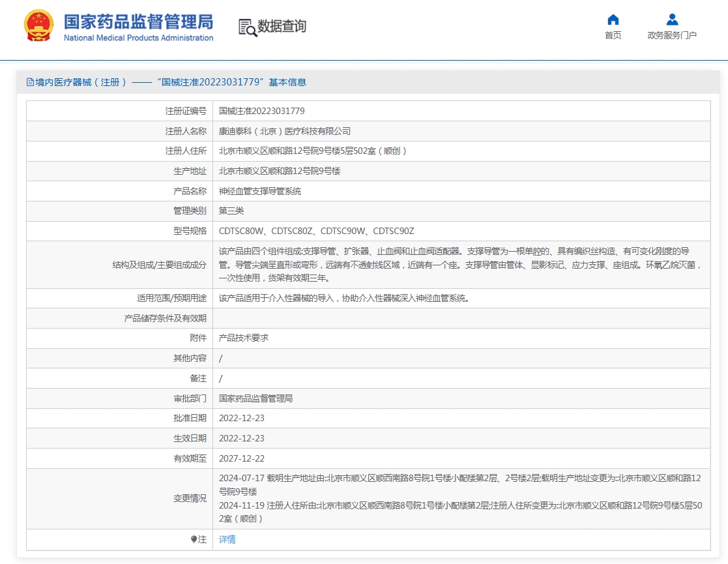Viewport: 728px width, 564px height.
Task: Select the 康迪泰科（北京）医疗科技有限公司 cell
Action: (285, 131)
